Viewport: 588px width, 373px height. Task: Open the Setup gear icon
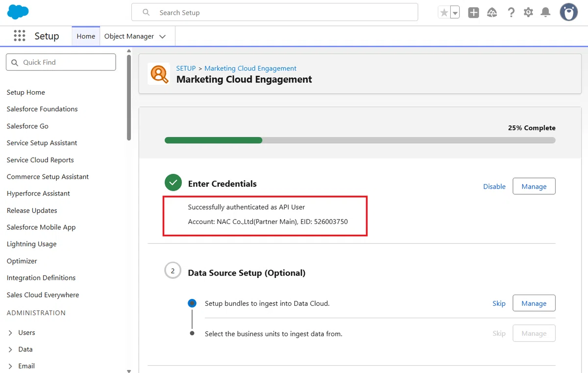click(528, 13)
